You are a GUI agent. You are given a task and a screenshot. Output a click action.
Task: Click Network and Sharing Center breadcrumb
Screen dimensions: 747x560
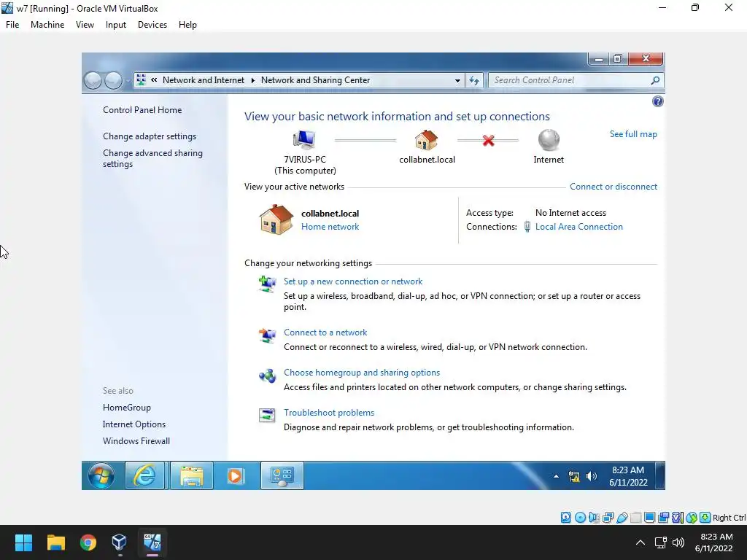[315, 80]
